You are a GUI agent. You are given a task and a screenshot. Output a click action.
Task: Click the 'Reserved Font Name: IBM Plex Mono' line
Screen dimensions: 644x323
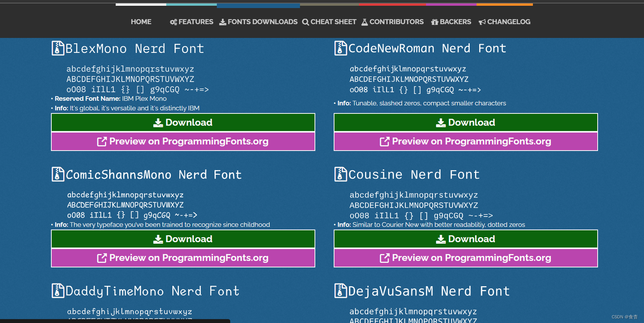click(x=111, y=98)
